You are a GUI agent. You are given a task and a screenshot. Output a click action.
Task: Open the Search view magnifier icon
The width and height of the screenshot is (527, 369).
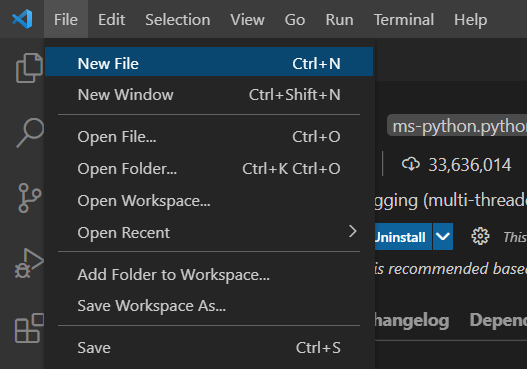pos(30,133)
